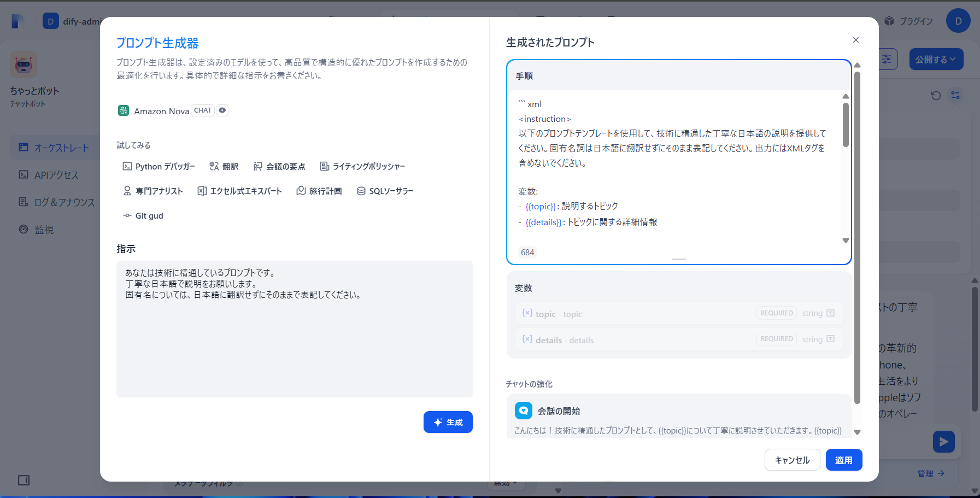Click the text-type icon on topic row
The width and height of the screenshot is (980, 498).
click(x=830, y=313)
